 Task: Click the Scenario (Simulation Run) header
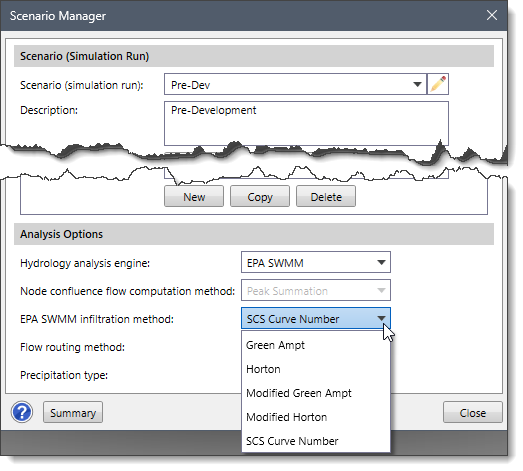coord(254,56)
